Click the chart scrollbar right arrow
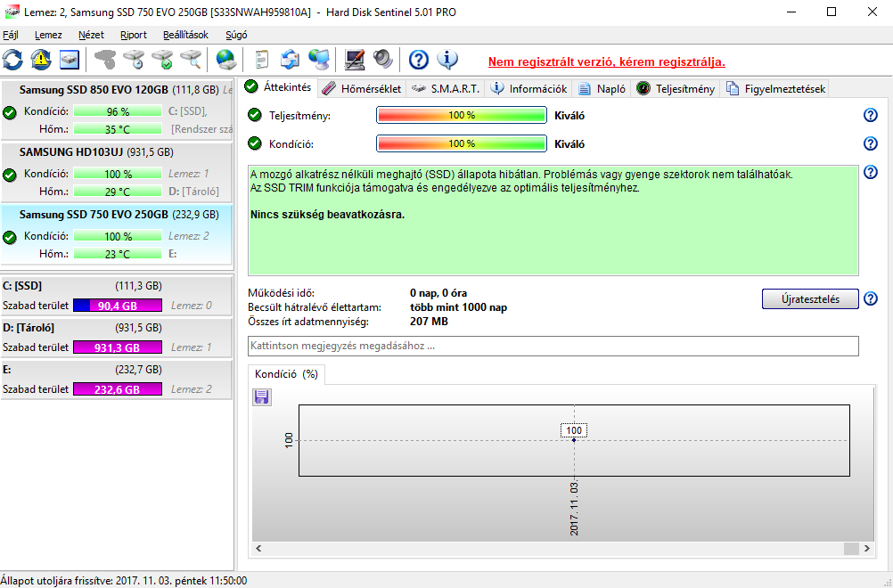This screenshot has width=893, height=588. point(867,548)
